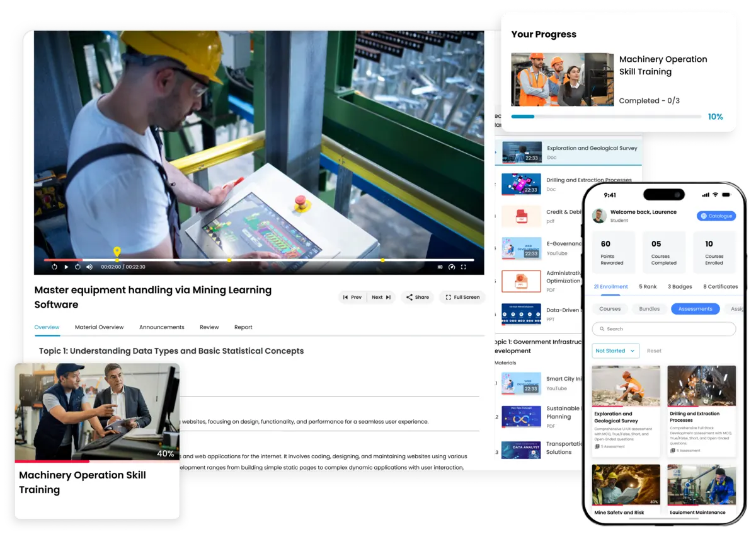
Task: Switch to the Material Overview tab
Action: 99,327
